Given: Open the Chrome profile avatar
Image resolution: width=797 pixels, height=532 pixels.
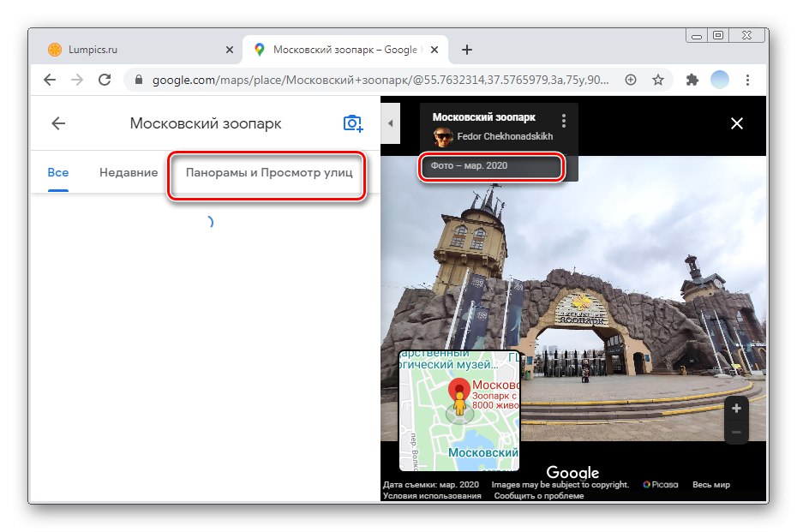Looking at the screenshot, I should point(719,80).
